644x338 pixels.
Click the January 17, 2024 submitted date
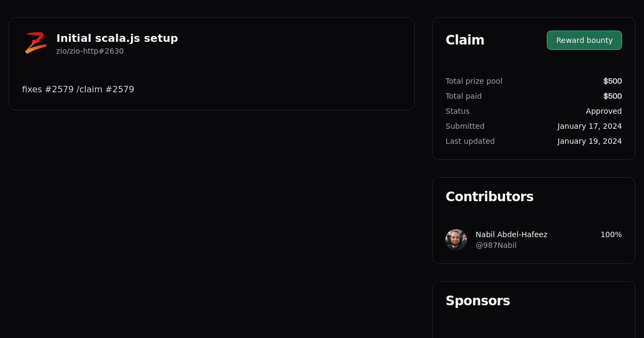[x=589, y=126]
